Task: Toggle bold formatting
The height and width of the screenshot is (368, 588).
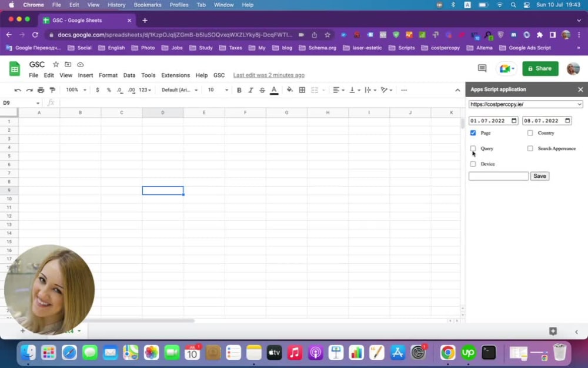Action: coord(239,90)
